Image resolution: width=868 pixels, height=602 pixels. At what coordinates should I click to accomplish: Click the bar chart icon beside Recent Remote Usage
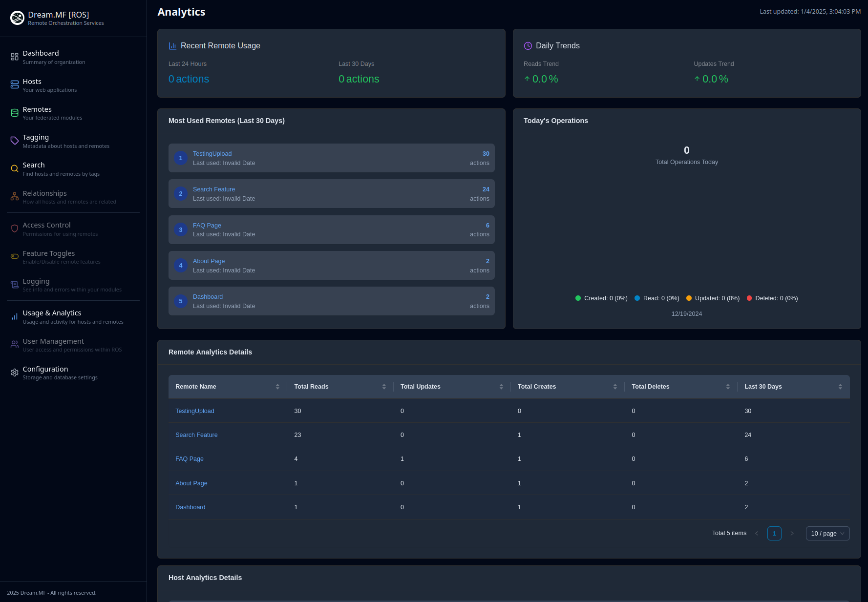172,46
